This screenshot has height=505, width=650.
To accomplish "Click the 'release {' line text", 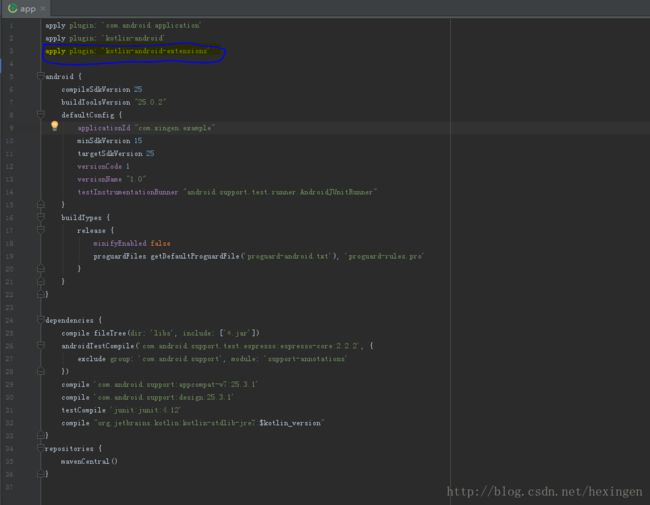I will point(95,230).
